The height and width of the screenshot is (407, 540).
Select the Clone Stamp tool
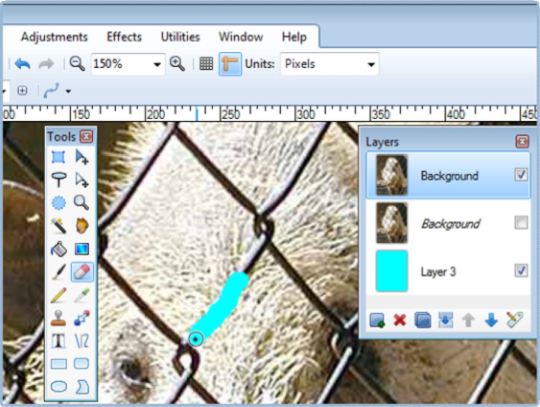[59, 317]
